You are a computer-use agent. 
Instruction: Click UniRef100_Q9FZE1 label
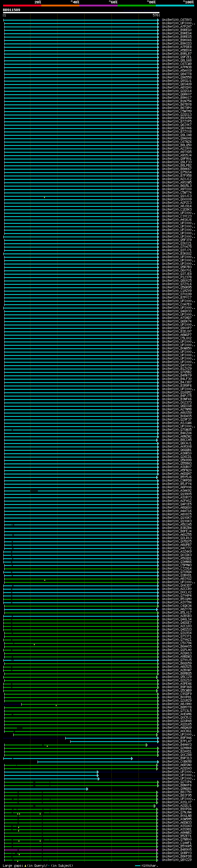177,57
